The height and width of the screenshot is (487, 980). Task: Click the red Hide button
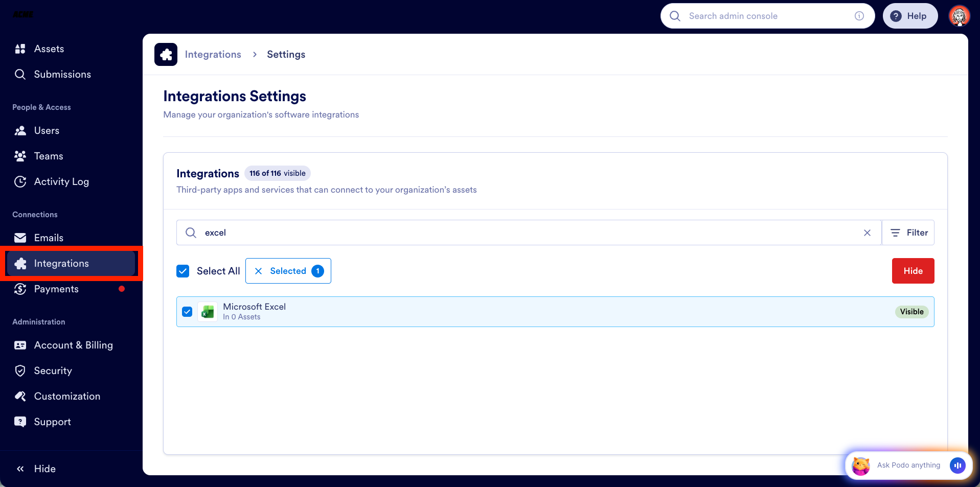(x=913, y=271)
